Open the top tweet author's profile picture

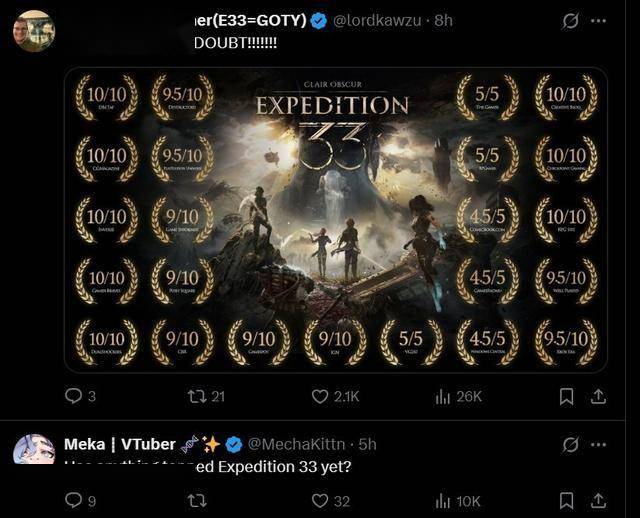[34, 30]
